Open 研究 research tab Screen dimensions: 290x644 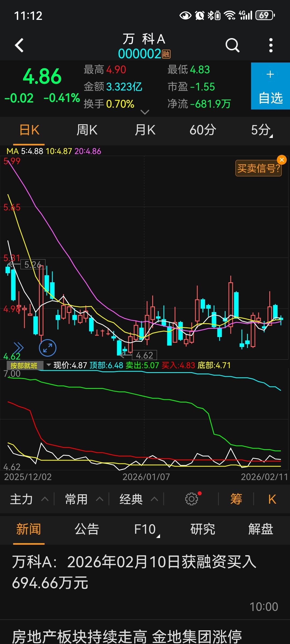(x=203, y=529)
